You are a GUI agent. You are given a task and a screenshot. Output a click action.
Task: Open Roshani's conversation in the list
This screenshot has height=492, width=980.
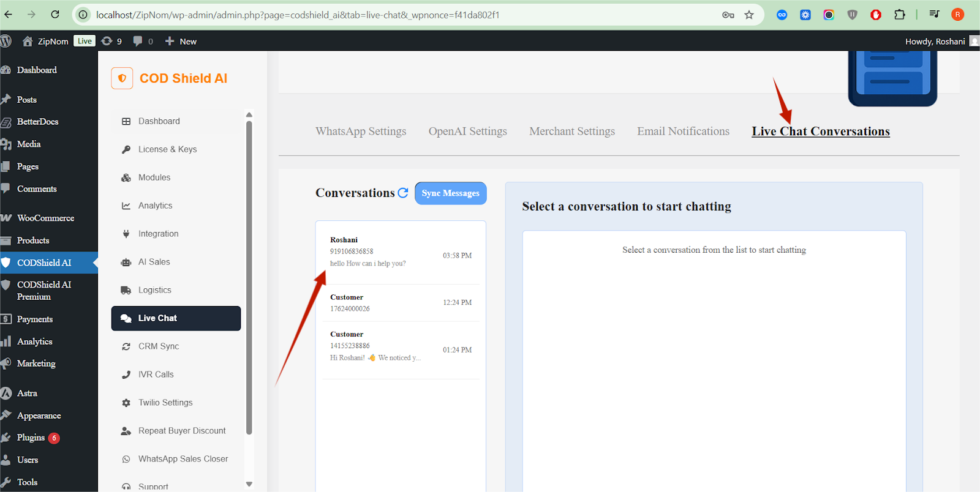point(401,252)
